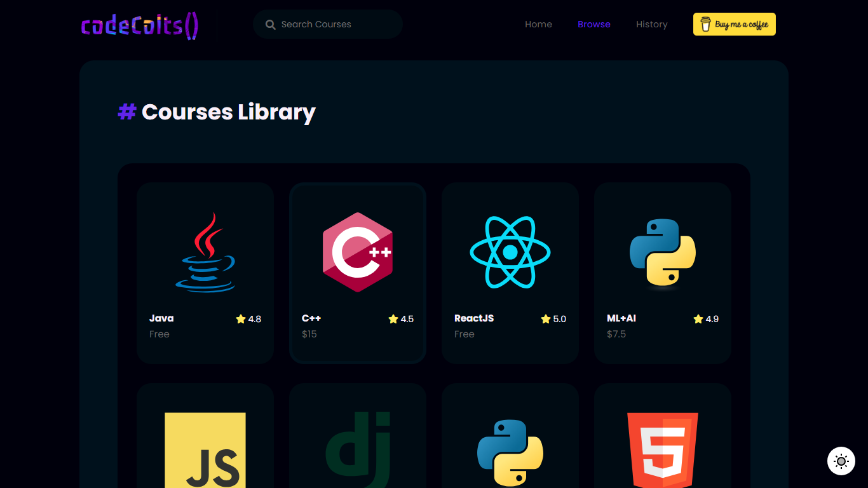Click the C++ course title
Screen dimensions: 868x488
click(x=311, y=318)
